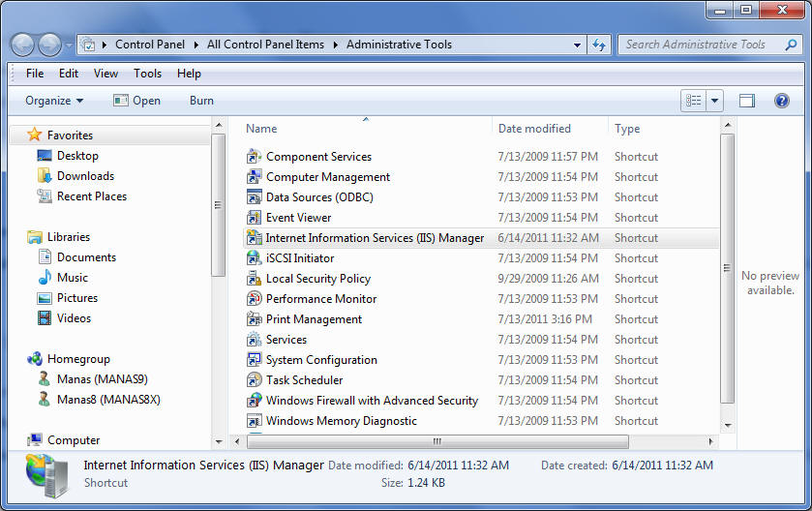Open the View menu
This screenshot has width=812, height=511.
coord(105,74)
